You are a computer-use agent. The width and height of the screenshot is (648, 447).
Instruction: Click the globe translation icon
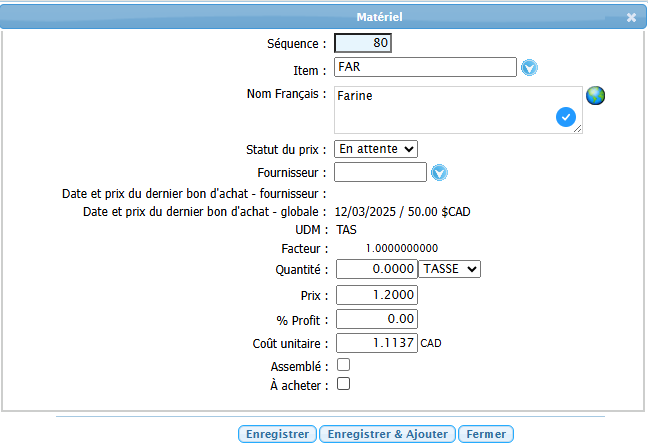[x=596, y=96]
